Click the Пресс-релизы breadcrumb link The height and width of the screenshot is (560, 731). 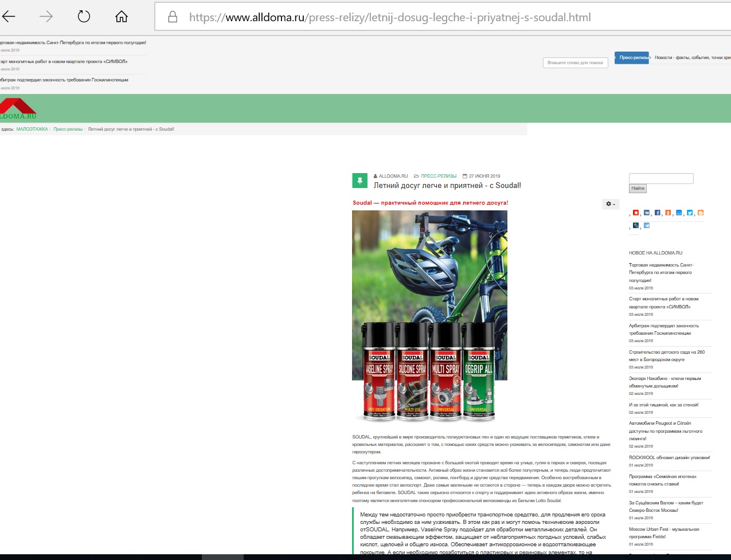coord(68,130)
